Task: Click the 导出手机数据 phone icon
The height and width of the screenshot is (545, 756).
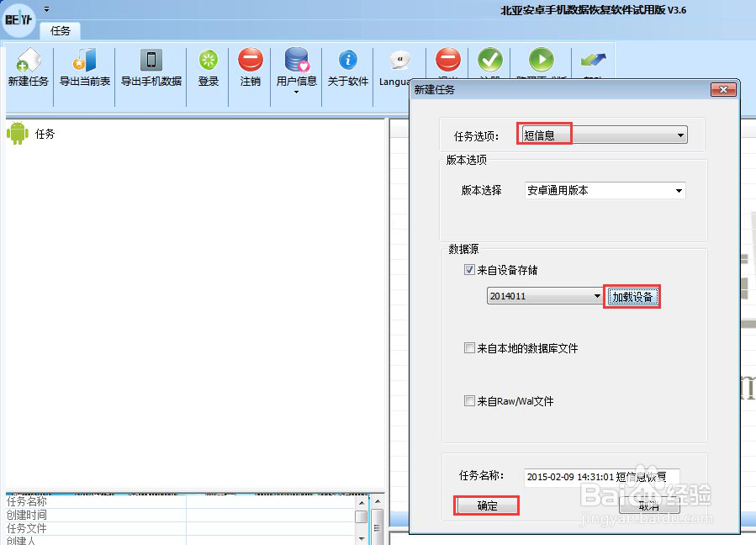Action: 151,61
